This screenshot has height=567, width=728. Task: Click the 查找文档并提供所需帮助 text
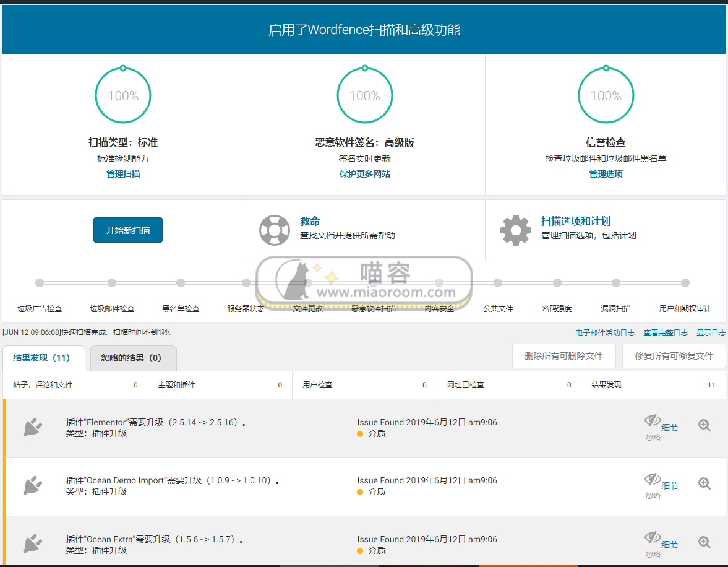pos(347,235)
